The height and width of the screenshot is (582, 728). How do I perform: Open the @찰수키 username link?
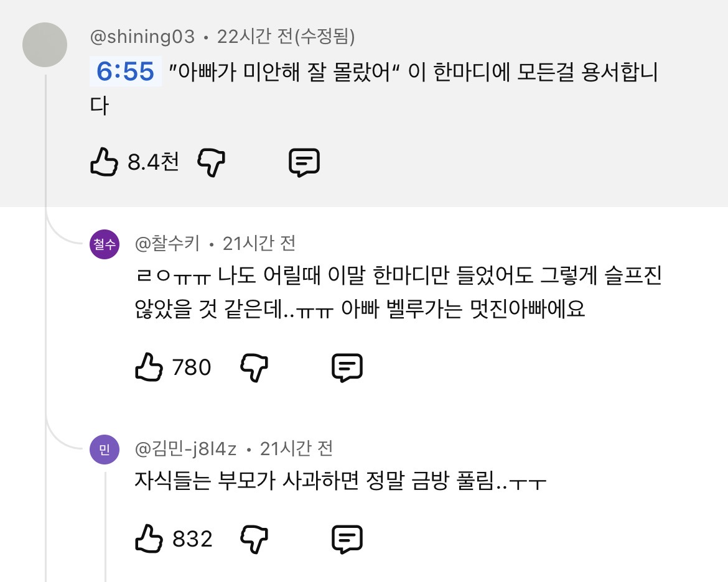[167, 243]
